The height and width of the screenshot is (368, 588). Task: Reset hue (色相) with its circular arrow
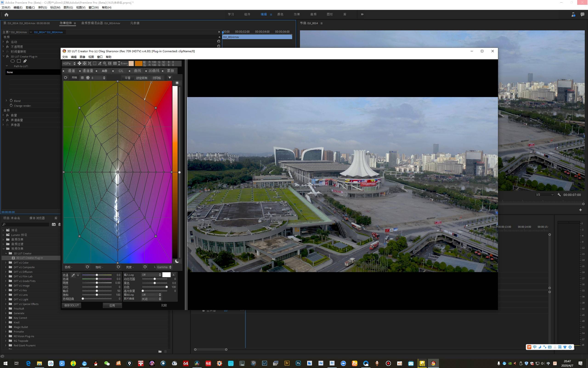coord(88,267)
